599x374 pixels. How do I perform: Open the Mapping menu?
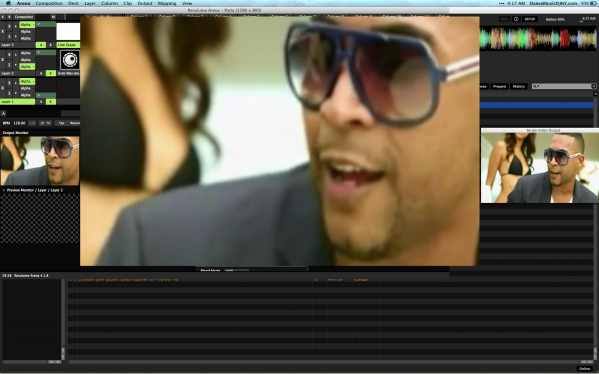point(167,3)
